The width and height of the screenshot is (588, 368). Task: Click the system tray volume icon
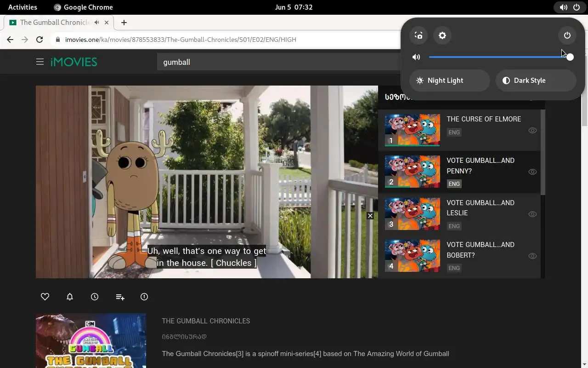coord(564,7)
